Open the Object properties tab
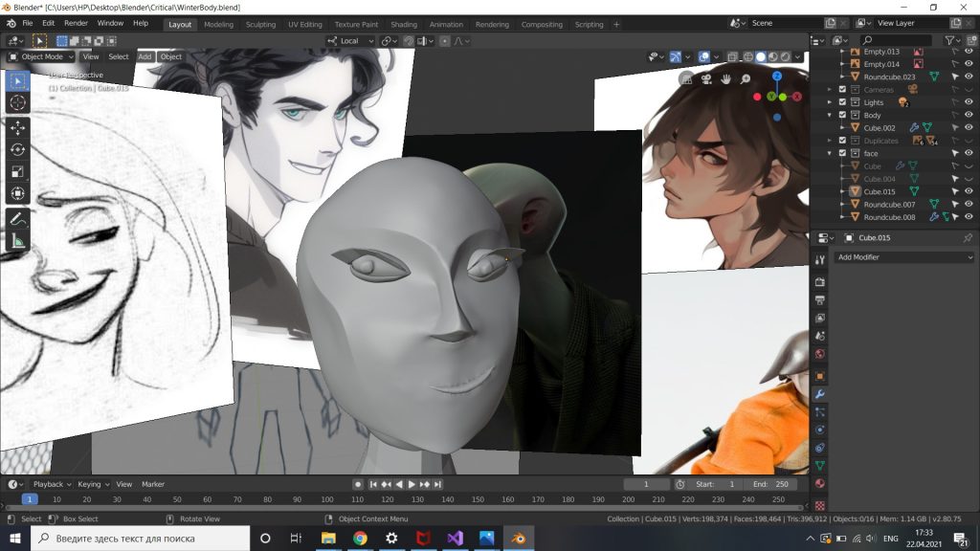The width and height of the screenshot is (980, 551). [820, 376]
